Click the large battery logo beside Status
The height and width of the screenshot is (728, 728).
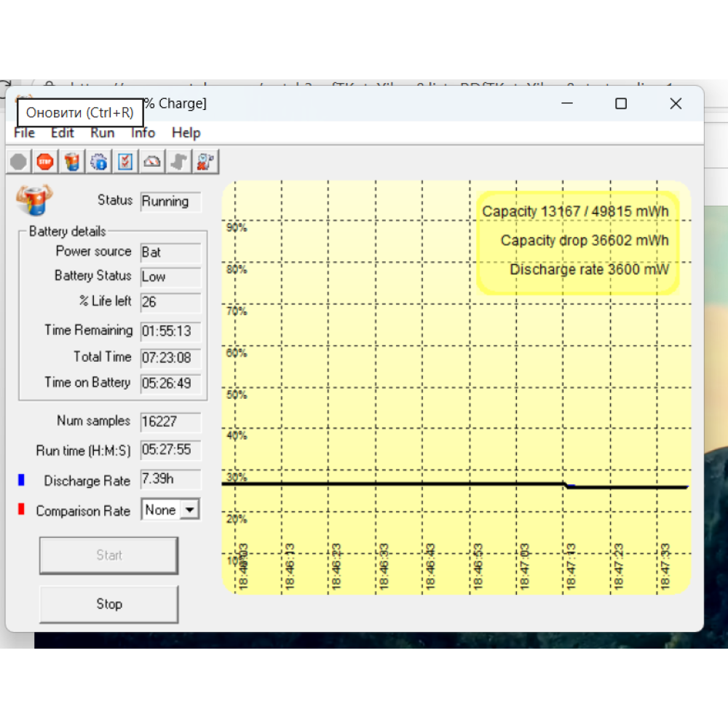tap(34, 200)
